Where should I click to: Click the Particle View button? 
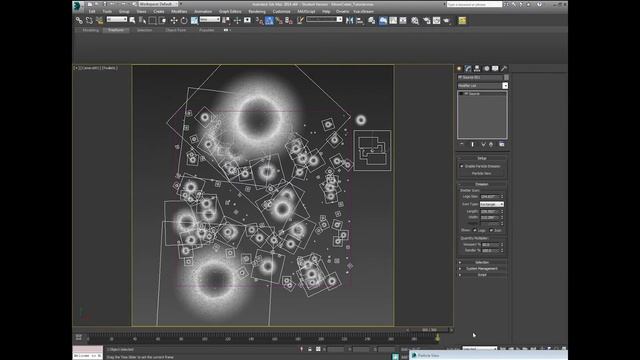pyautogui.click(x=482, y=173)
